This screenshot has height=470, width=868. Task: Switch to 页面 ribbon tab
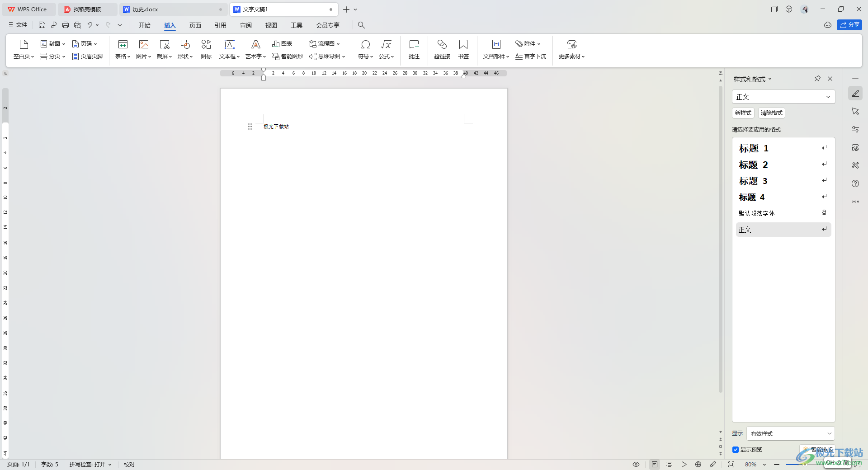click(195, 25)
